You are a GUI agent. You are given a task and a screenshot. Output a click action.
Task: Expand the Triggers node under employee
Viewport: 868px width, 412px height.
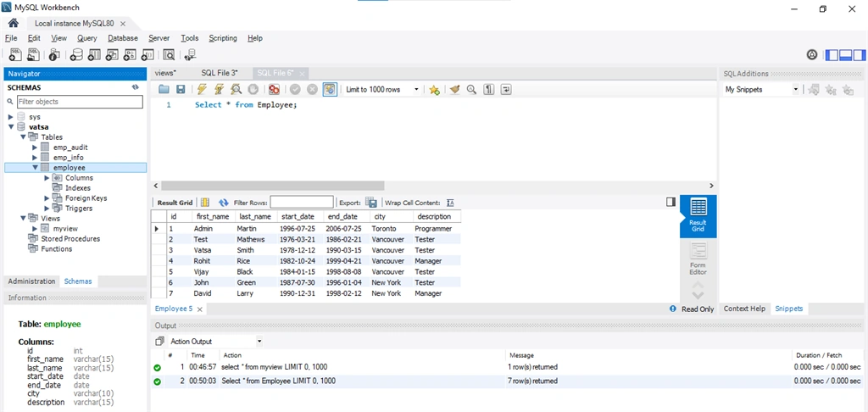tap(47, 209)
